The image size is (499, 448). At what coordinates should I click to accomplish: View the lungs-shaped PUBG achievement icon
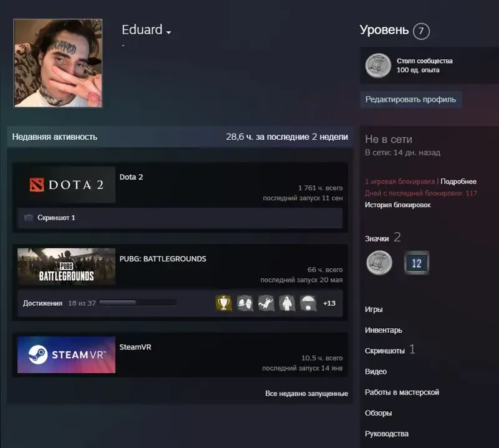245,303
